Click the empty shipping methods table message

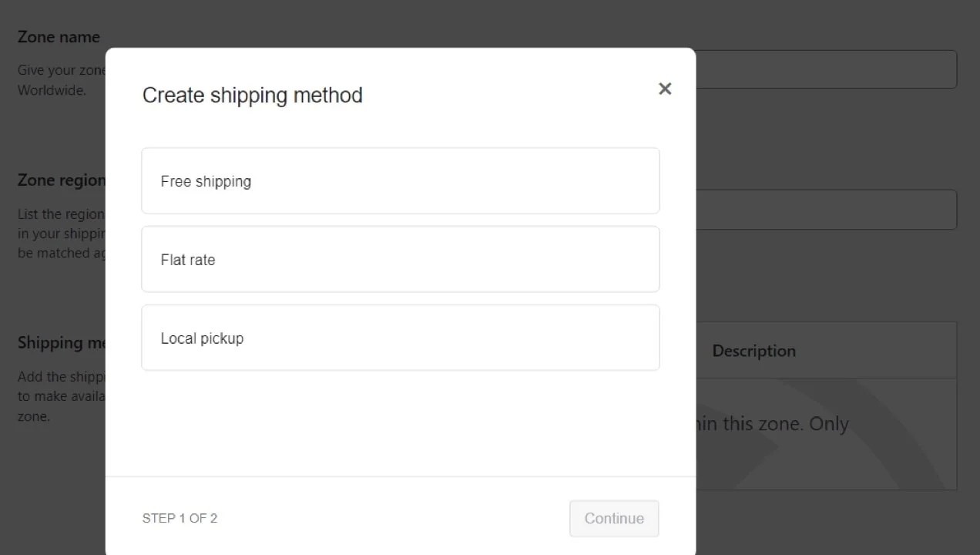pyautogui.click(x=771, y=424)
